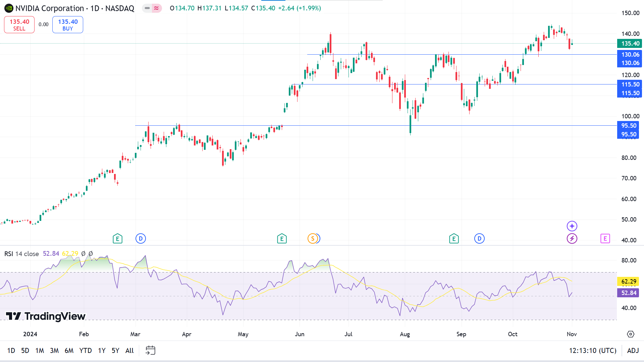644x362 pixels.
Task: Select the 5Y time range
Action: click(x=115, y=350)
